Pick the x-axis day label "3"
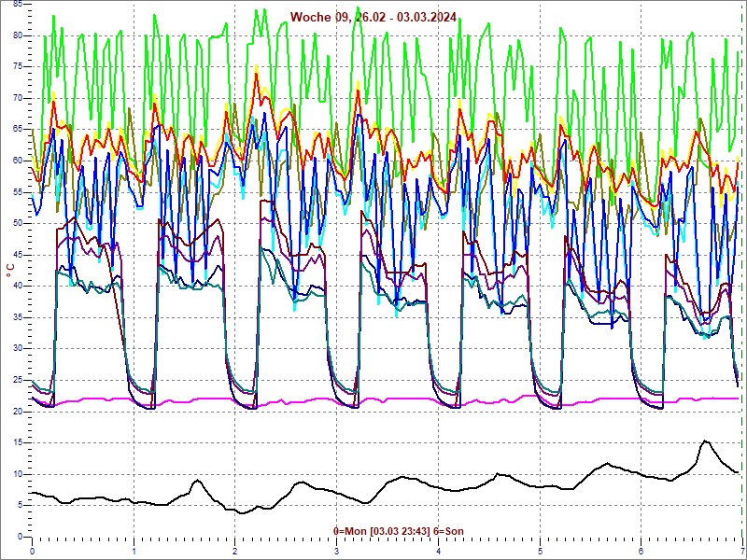The width and height of the screenshot is (747, 560). [337, 552]
